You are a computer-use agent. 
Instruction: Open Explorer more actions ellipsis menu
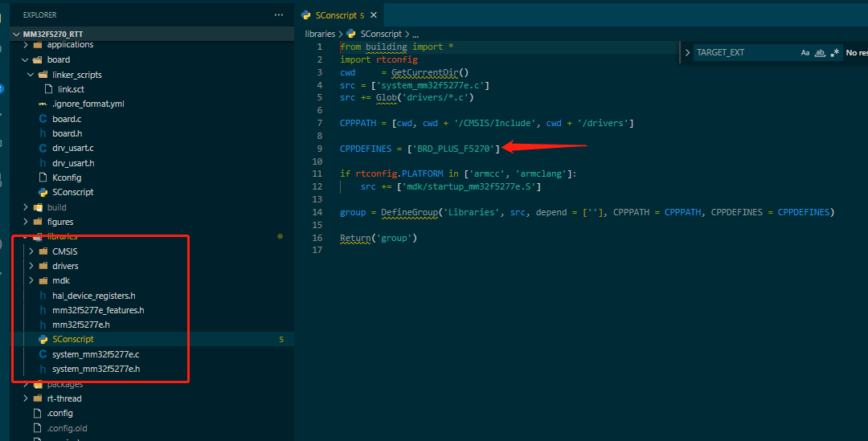(278, 15)
